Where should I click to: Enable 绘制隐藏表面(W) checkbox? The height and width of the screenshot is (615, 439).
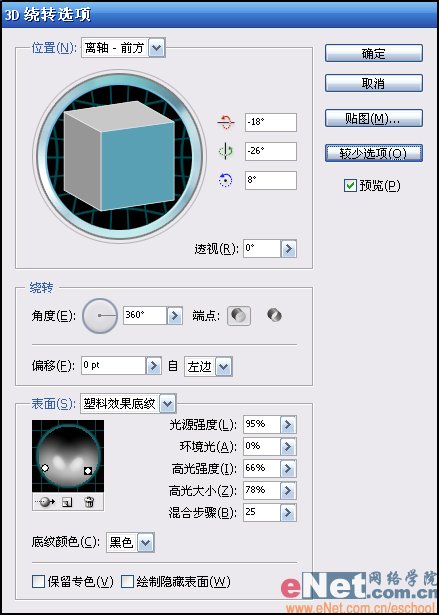[128, 581]
